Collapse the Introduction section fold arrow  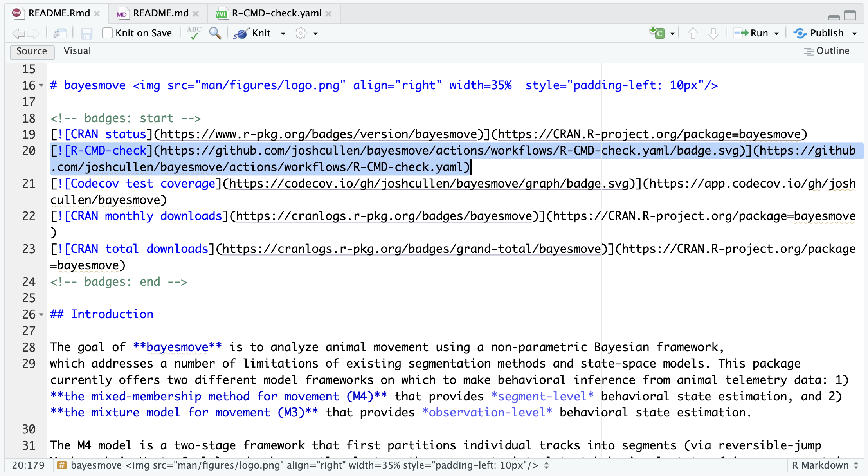[41, 314]
